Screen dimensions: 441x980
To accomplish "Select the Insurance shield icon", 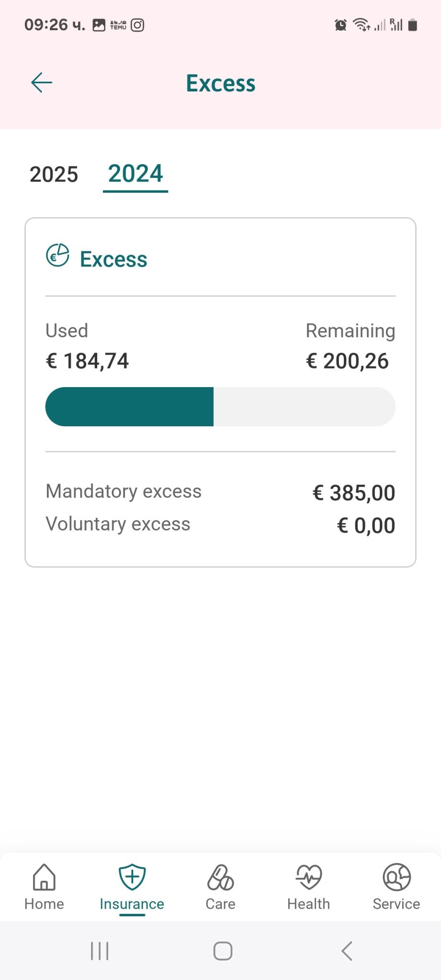I will click(x=132, y=877).
